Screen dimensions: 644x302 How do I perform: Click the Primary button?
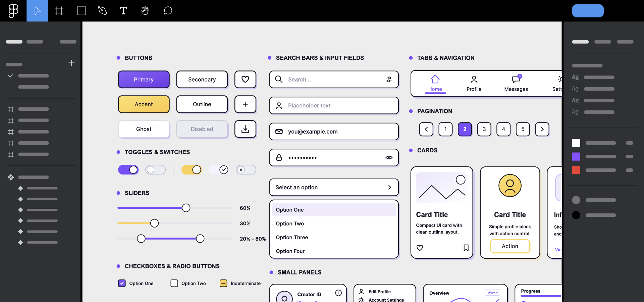(144, 80)
